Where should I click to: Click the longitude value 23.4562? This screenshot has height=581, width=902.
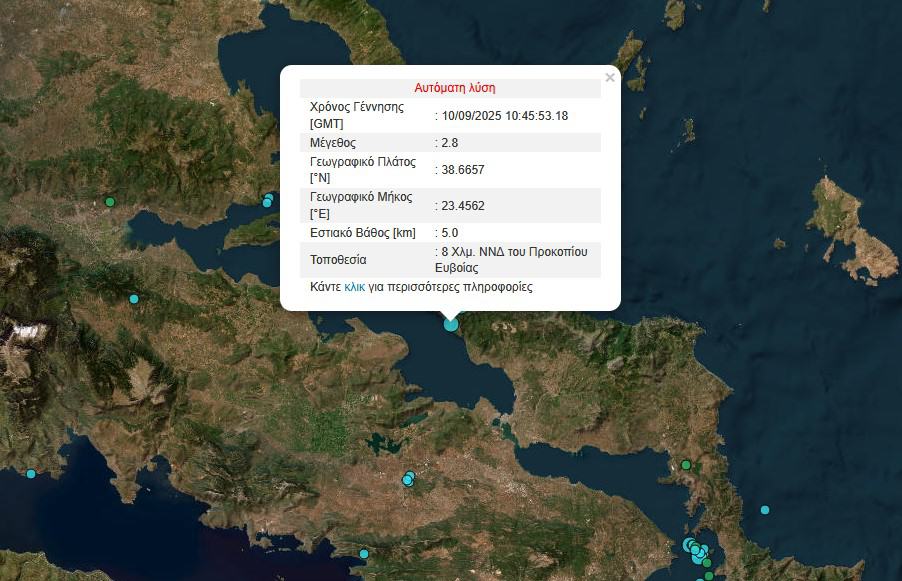(x=462, y=206)
